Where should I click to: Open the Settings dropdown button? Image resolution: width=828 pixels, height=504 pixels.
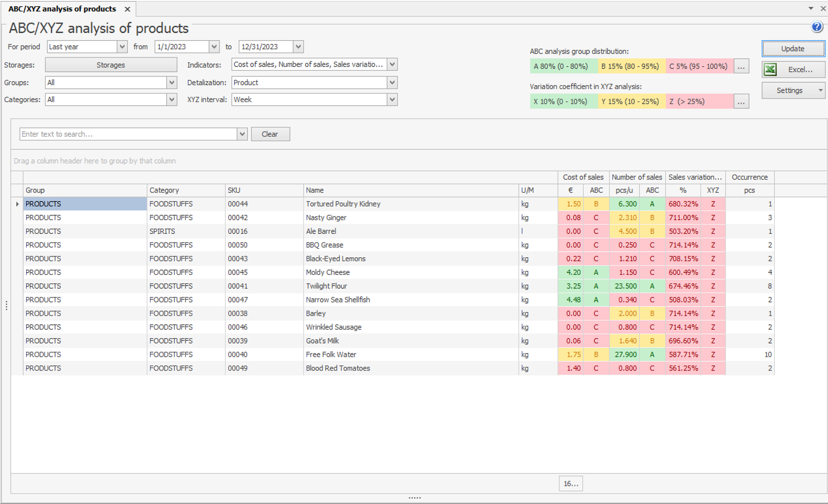point(793,90)
